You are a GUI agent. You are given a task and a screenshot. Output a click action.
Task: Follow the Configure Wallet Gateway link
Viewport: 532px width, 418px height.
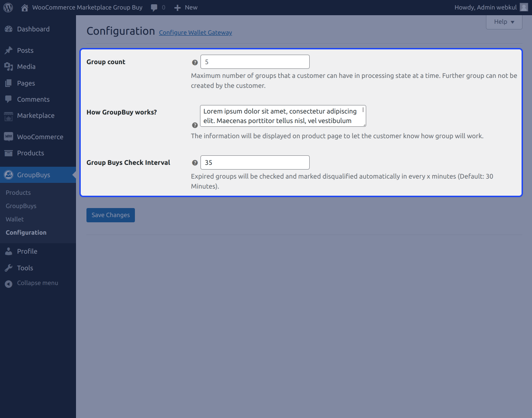(x=195, y=33)
